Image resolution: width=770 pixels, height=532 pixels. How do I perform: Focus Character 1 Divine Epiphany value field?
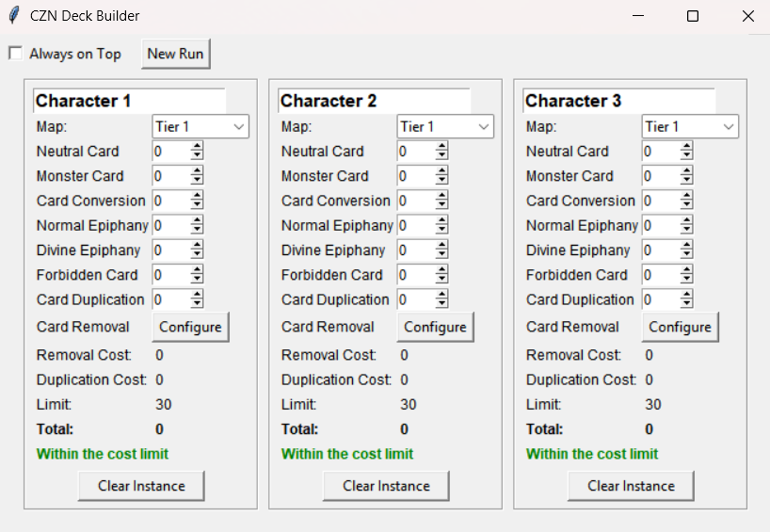pos(171,250)
